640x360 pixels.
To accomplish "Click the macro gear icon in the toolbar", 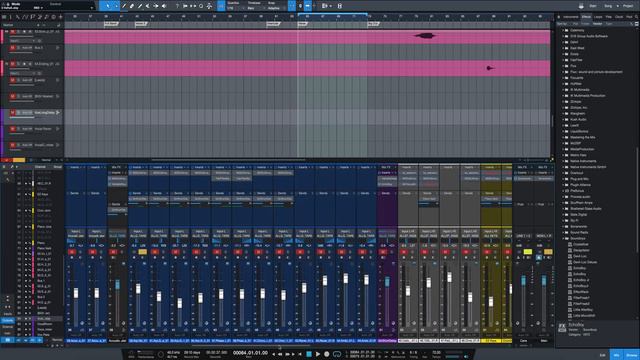I will click(209, 6).
